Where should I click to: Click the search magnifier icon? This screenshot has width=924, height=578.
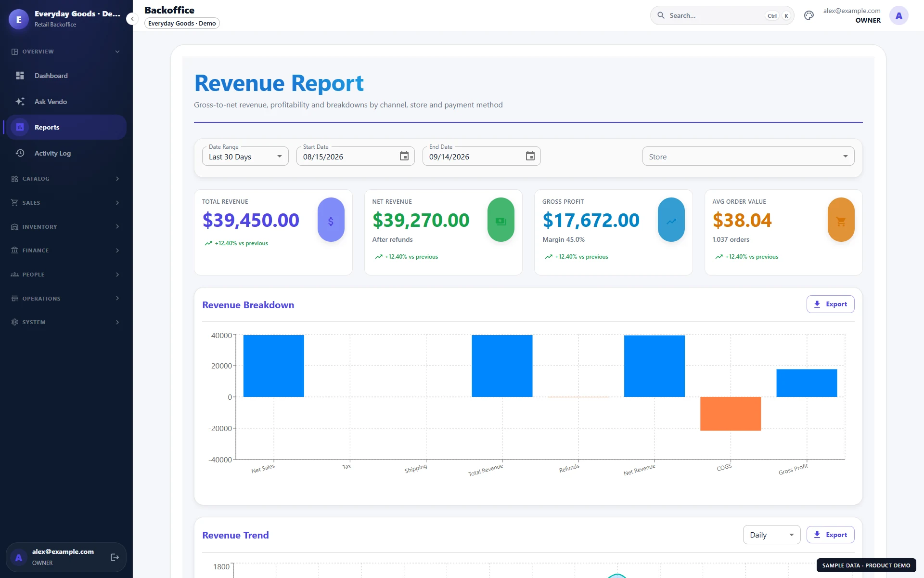(x=661, y=15)
